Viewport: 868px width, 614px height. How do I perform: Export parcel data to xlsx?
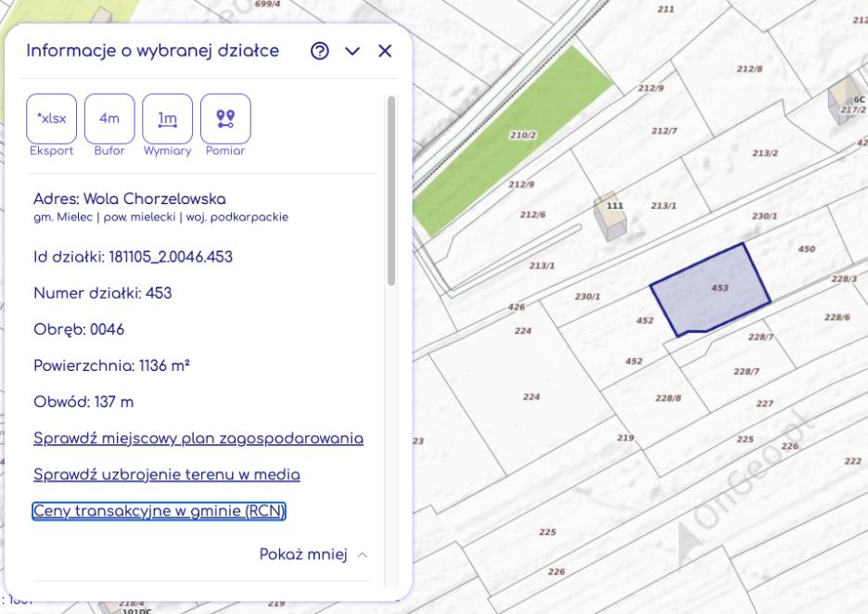point(52,119)
